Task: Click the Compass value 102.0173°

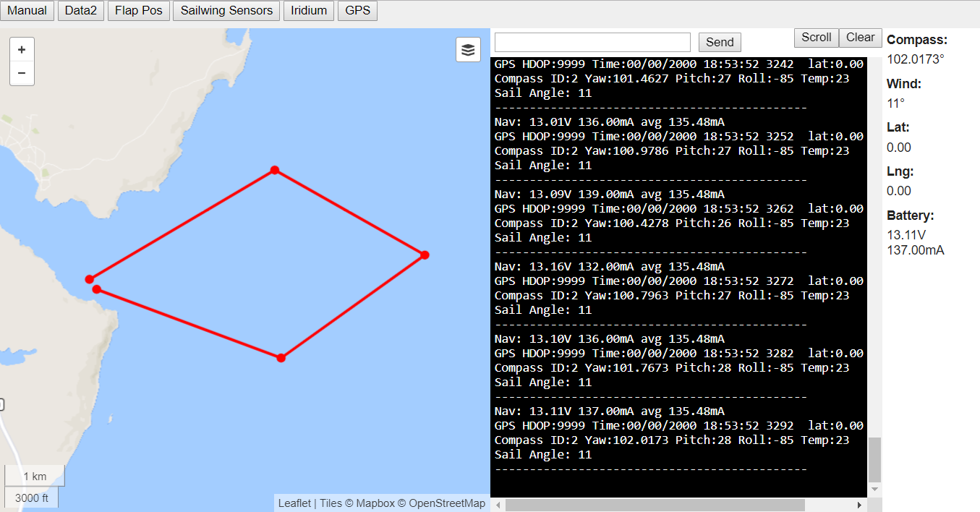Action: pyautogui.click(x=916, y=59)
